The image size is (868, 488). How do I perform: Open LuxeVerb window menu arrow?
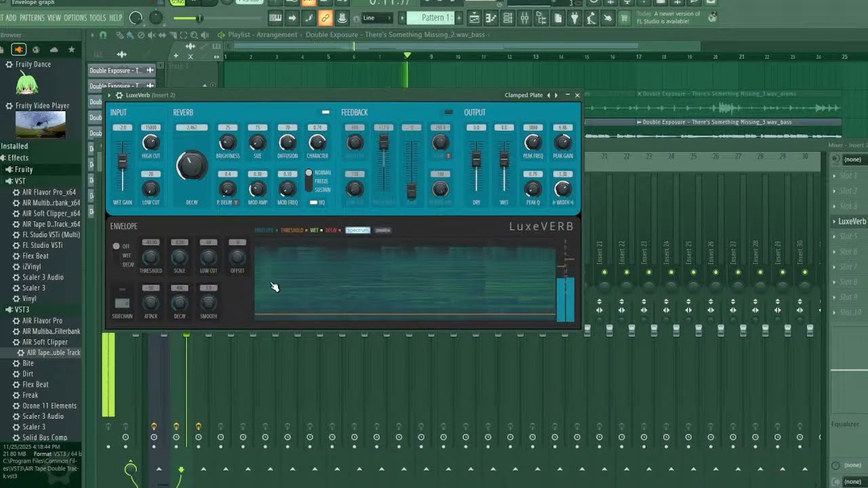pos(109,96)
